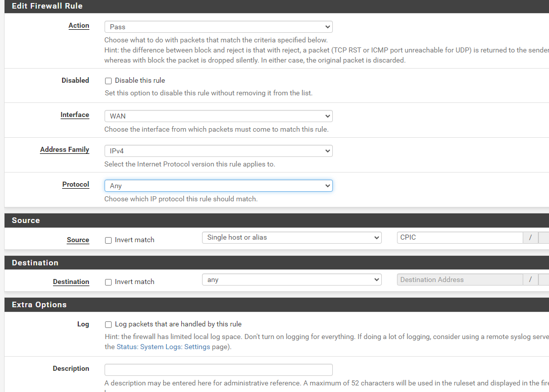Click the underlined Destination field label
This screenshot has height=392, width=549.
(x=71, y=282)
